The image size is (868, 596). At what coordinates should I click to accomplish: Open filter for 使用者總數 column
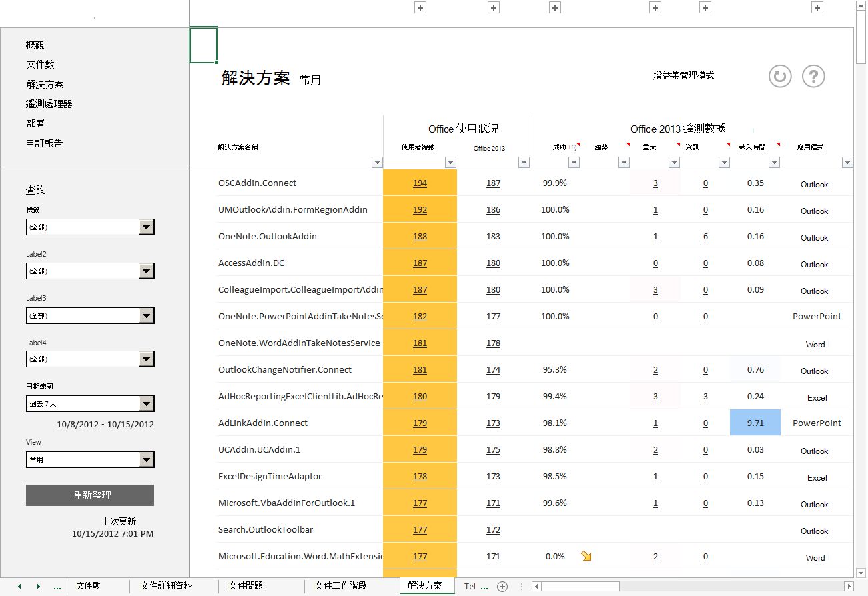450,162
